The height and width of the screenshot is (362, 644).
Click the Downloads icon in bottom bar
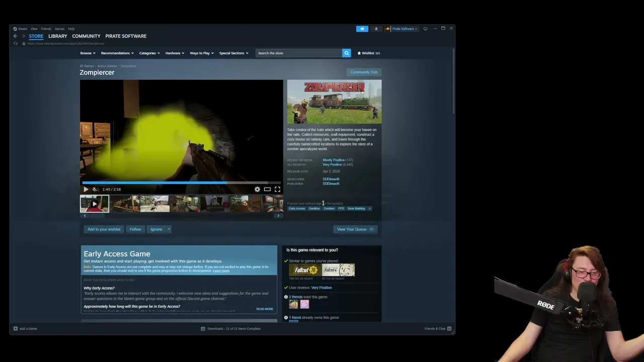point(203,329)
